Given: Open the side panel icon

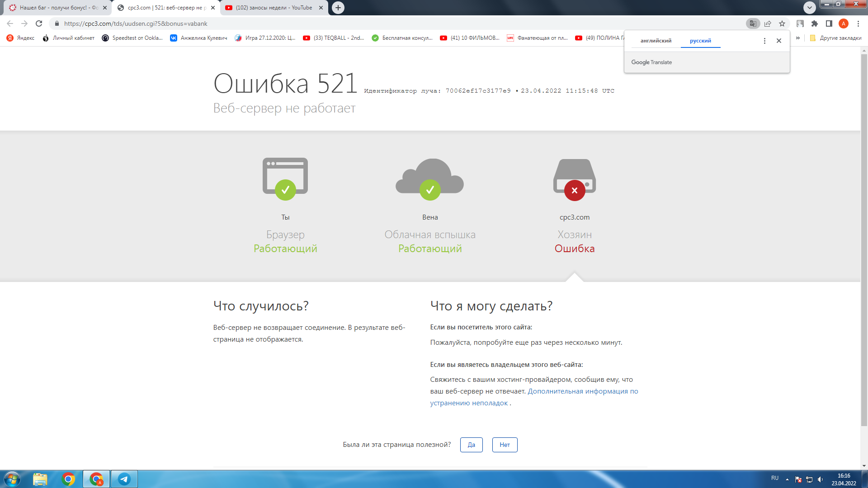Looking at the screenshot, I should point(829,23).
